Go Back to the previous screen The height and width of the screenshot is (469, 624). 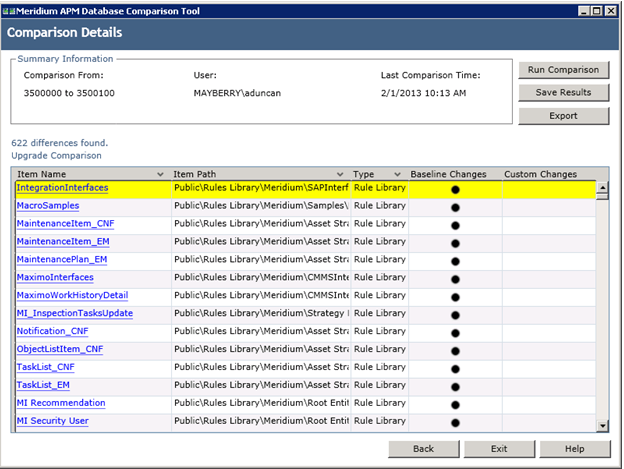[423, 449]
